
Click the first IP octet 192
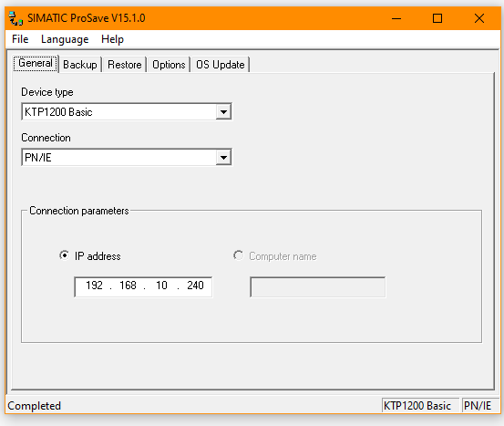(x=94, y=286)
